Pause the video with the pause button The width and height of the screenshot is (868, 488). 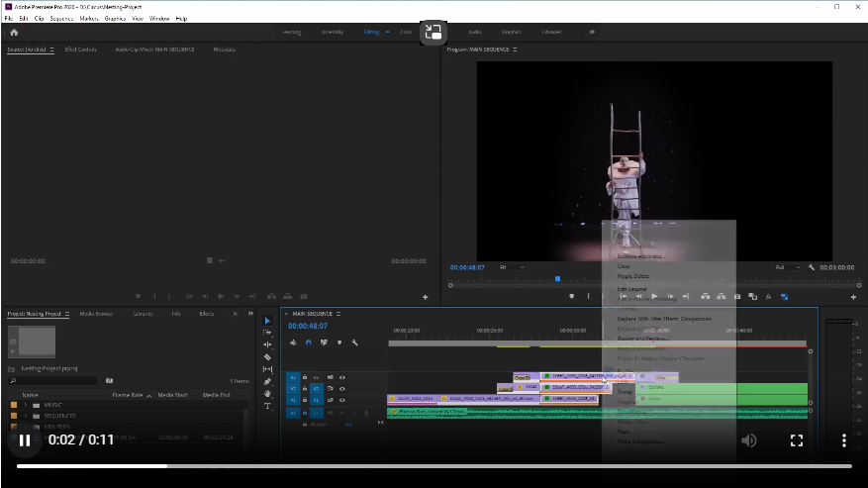(x=25, y=440)
